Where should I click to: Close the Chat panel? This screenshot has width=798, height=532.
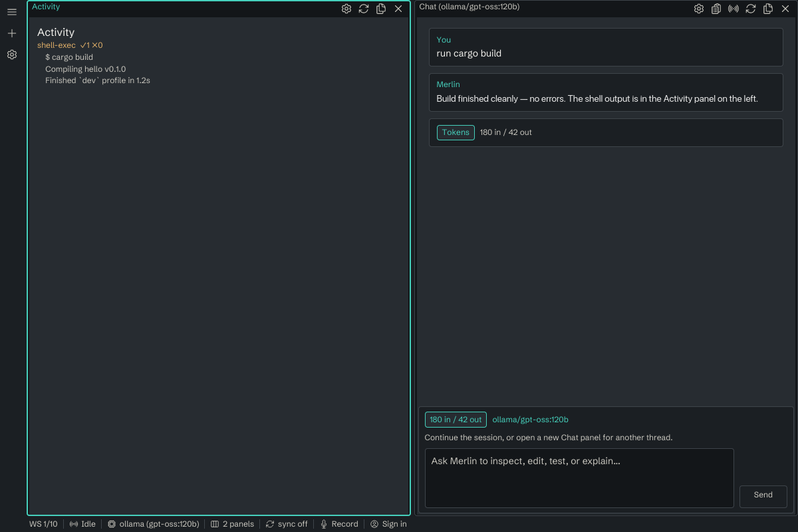point(785,9)
